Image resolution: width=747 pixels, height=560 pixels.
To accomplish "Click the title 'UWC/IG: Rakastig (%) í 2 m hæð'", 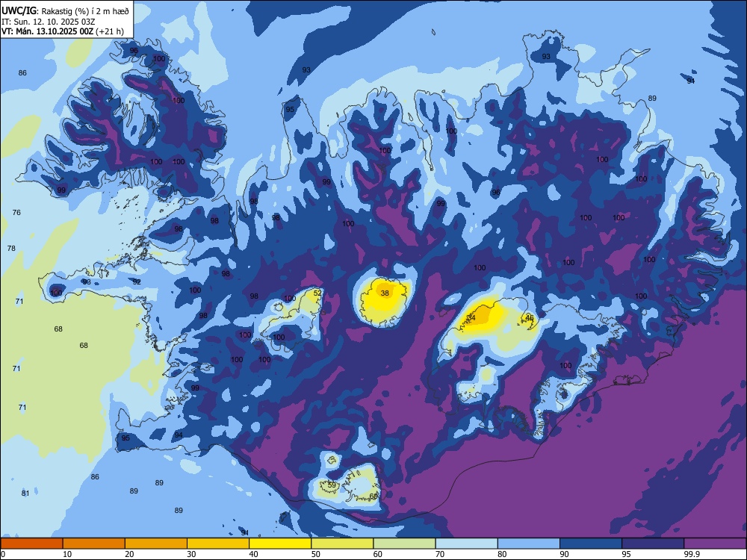I will [65, 10].
